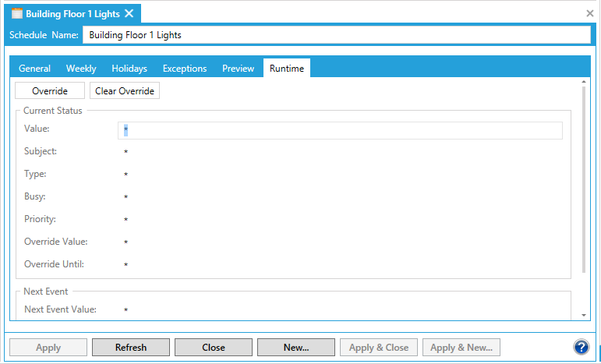Click the New... button

tap(296, 348)
